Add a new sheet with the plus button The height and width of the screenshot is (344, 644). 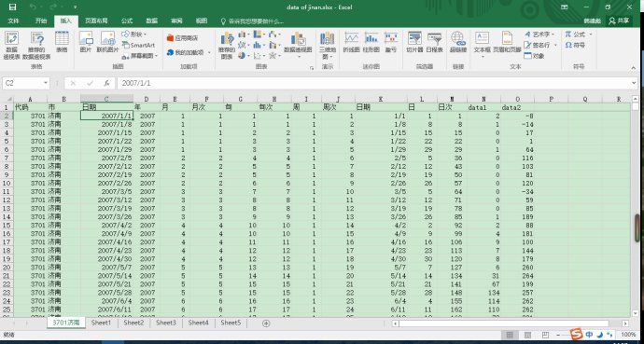[x=266, y=323]
